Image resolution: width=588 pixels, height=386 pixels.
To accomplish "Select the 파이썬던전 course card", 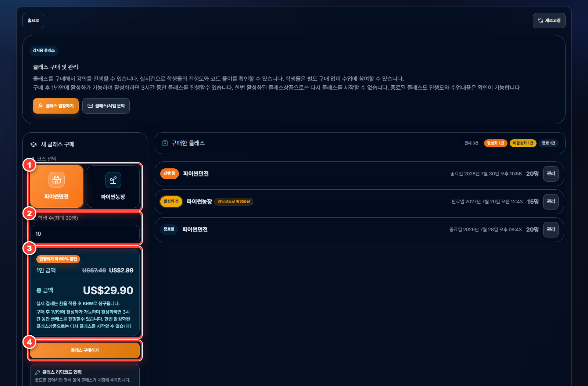I will point(57,186).
